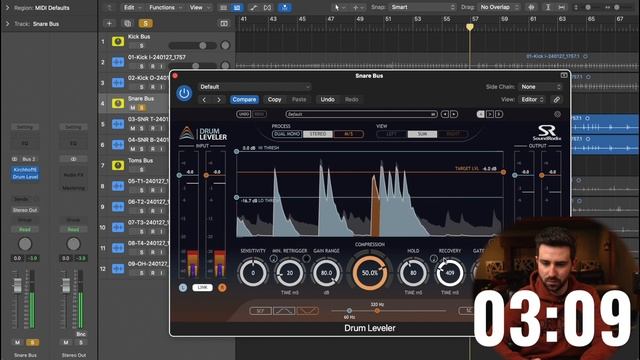
Task: Open the Default preset dropdown in plugin header
Action: (255, 87)
